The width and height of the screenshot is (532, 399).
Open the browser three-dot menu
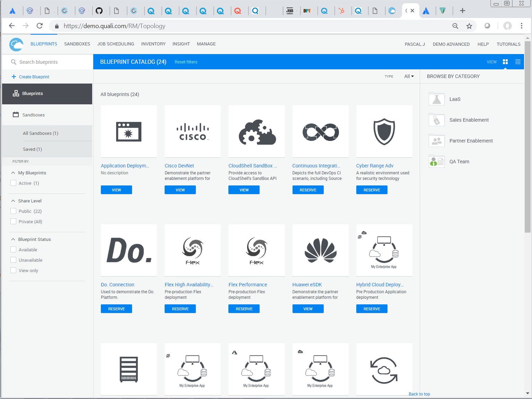coord(521,26)
